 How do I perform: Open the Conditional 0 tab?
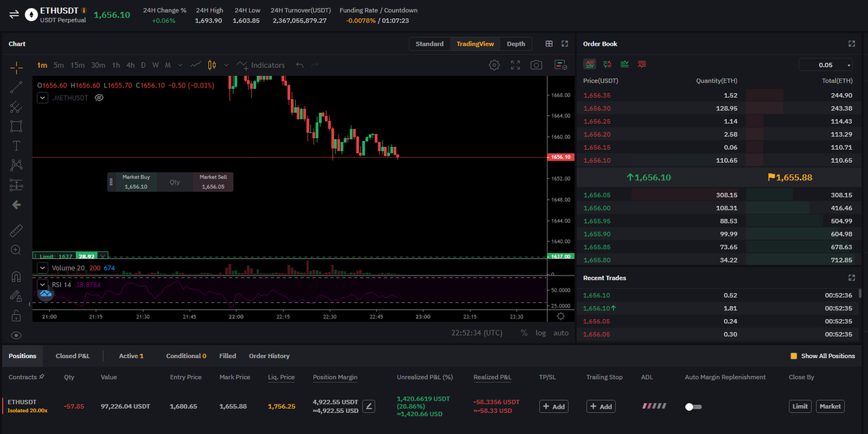pos(186,356)
